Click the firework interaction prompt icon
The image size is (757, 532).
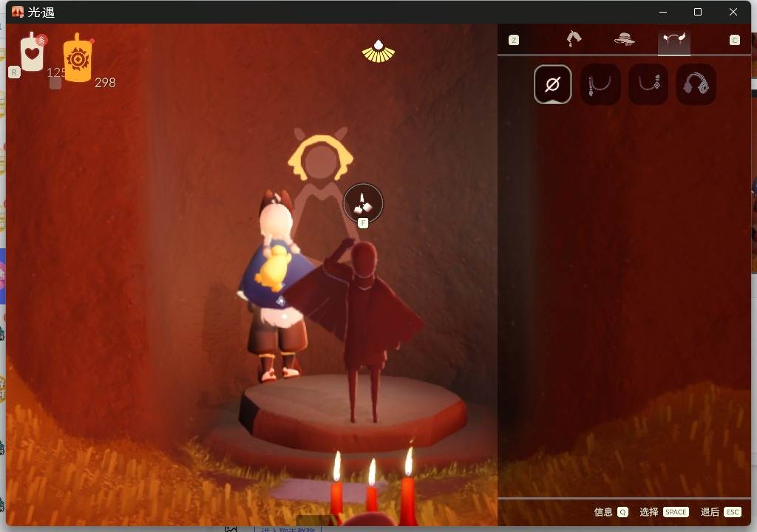coord(363,203)
